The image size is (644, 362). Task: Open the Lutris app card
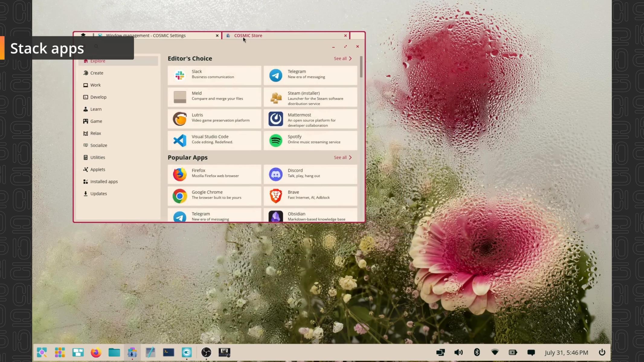[214, 119]
